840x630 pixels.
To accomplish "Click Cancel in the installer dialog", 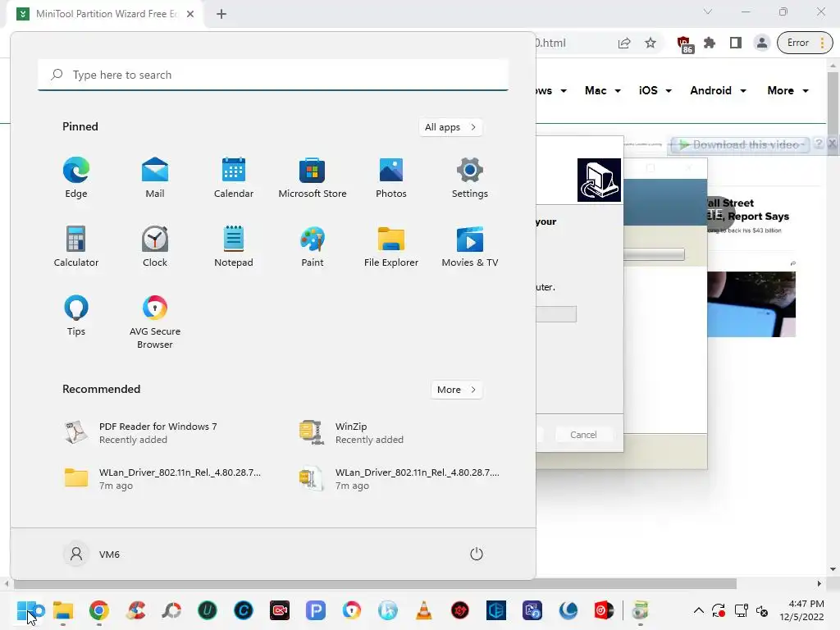I will pyautogui.click(x=583, y=435).
